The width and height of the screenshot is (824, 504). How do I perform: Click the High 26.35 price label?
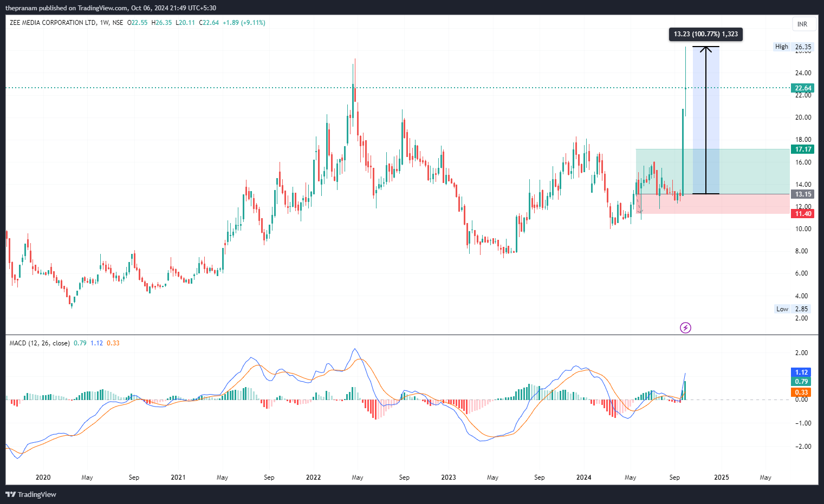pos(793,47)
